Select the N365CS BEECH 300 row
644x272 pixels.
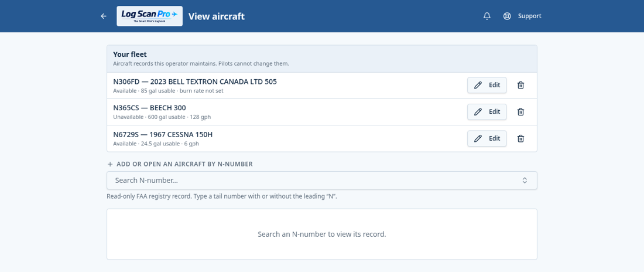click(x=321, y=111)
